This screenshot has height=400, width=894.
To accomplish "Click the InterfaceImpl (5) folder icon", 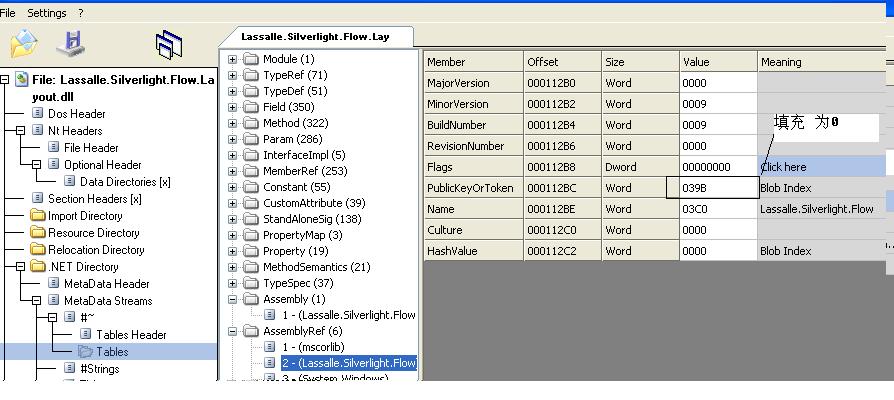I will pos(251,155).
